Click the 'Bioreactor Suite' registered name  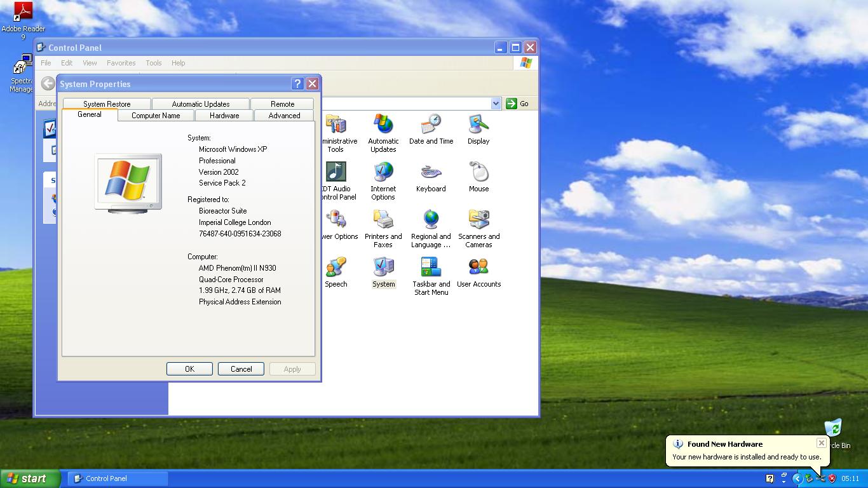(x=222, y=211)
